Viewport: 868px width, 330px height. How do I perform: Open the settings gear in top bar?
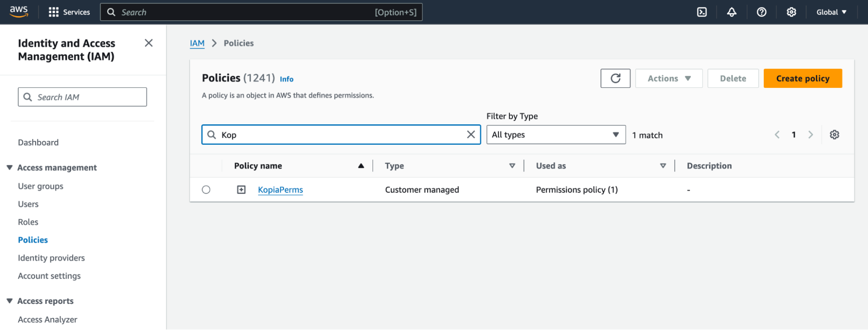click(792, 12)
